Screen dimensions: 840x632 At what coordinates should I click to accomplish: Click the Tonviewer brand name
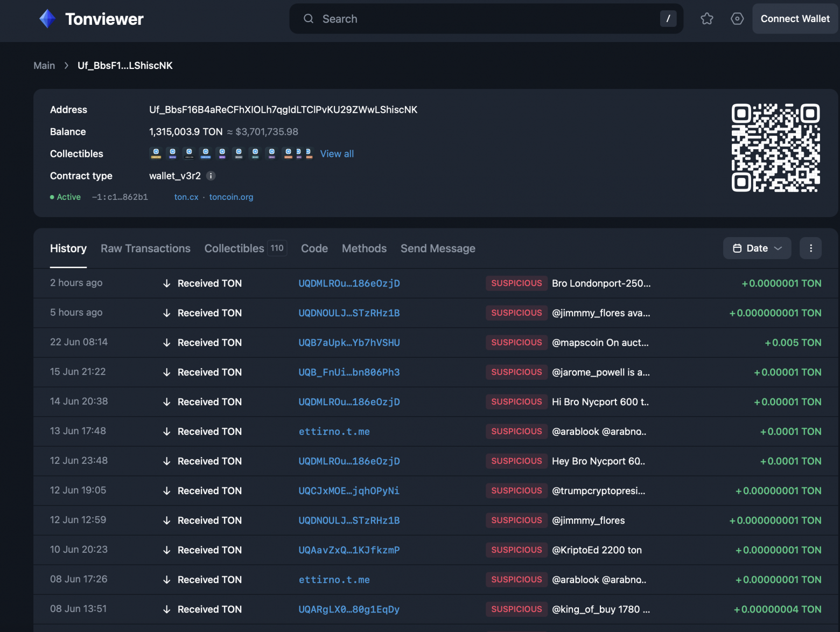pos(104,19)
